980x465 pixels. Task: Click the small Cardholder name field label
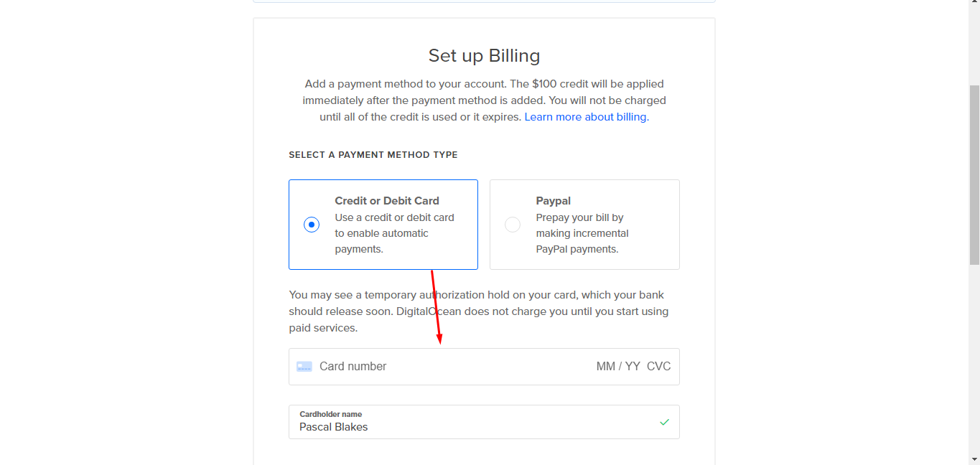[x=331, y=414]
